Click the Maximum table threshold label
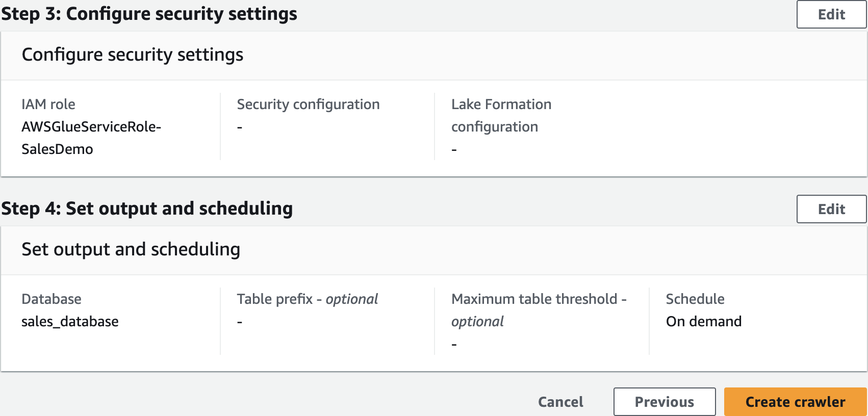 click(539, 299)
